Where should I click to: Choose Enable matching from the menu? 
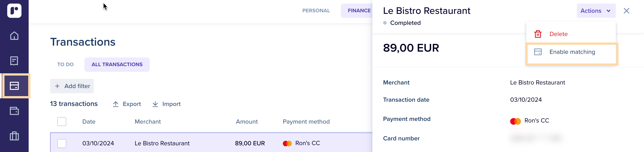click(571, 52)
